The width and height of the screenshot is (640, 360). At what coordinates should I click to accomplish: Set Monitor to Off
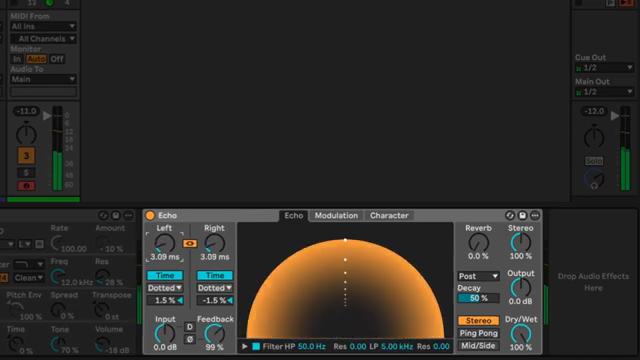click(x=57, y=59)
